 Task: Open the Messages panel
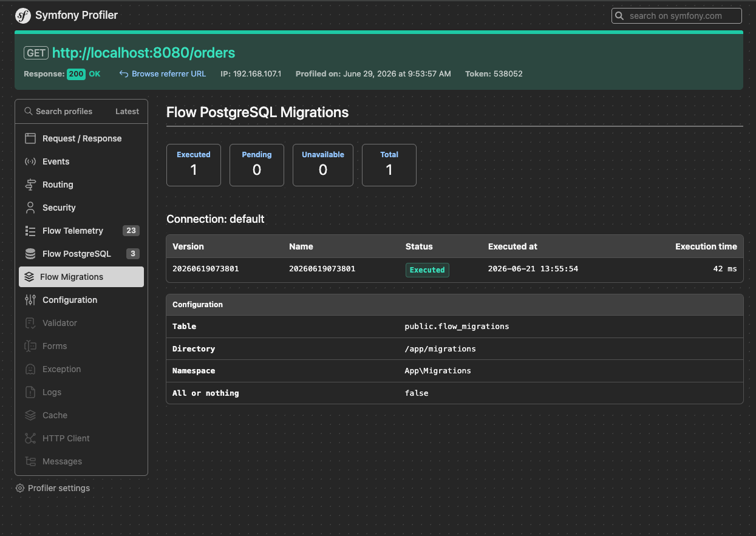(x=81, y=461)
